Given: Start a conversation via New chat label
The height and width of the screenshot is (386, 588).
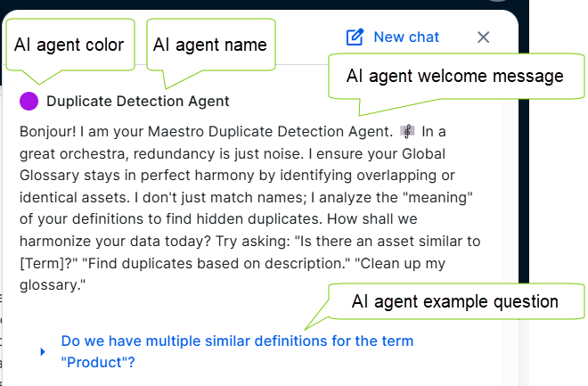Looking at the screenshot, I should coord(406,37).
